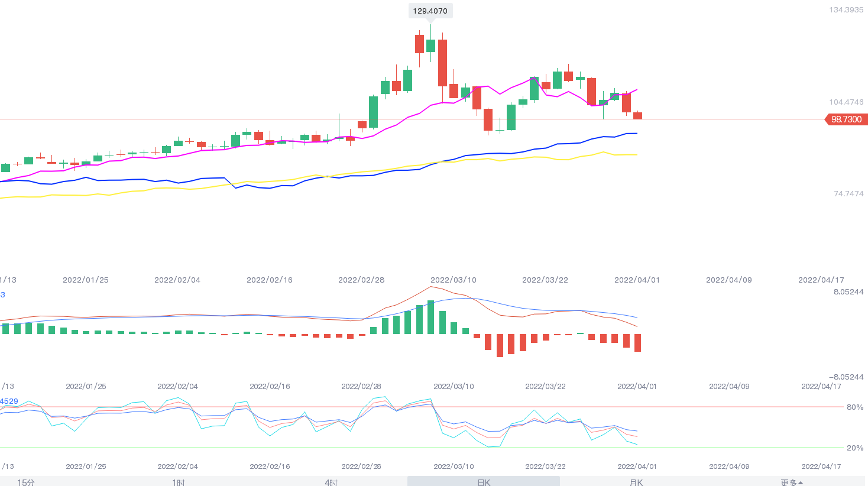Image resolution: width=868 pixels, height=486 pixels.
Task: Click the 20% oversold level label
Action: pyautogui.click(x=854, y=448)
